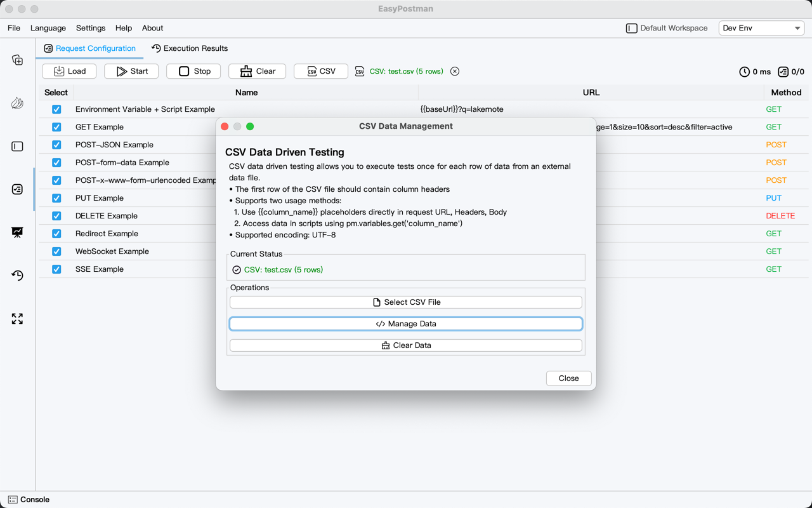Screen dimensions: 812x508
Task: Open the environments flame sidebar icon
Action: point(17,103)
